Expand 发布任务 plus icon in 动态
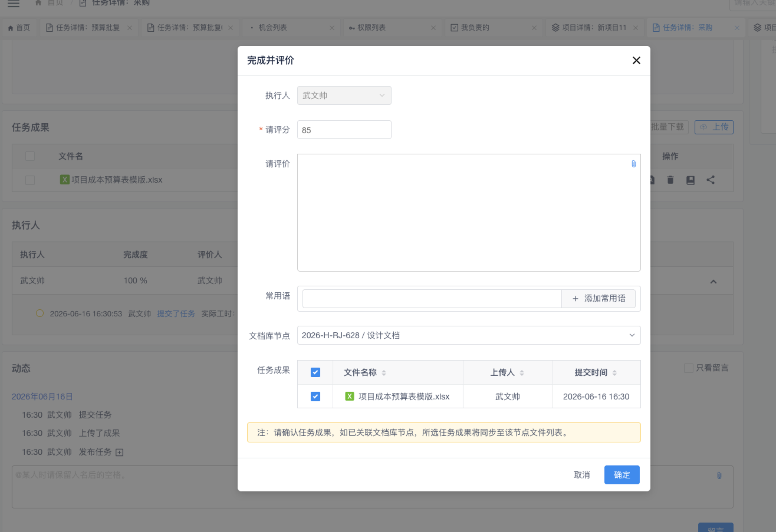 119,452
